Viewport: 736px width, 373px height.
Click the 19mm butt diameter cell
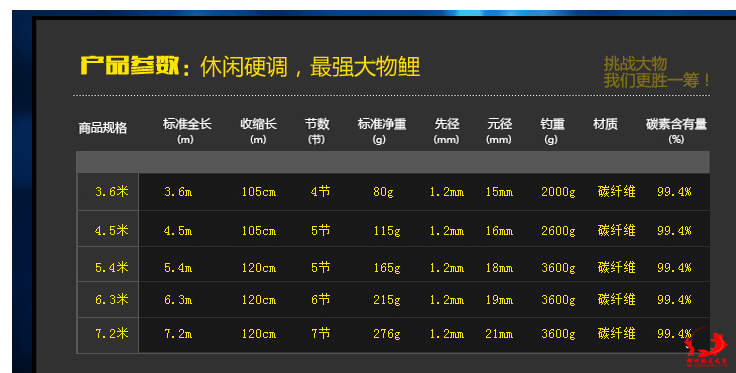click(x=499, y=300)
